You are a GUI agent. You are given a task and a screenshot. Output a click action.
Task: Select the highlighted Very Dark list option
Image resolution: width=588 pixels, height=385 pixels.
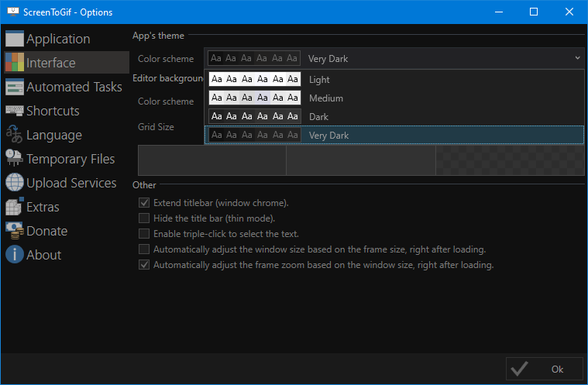394,135
